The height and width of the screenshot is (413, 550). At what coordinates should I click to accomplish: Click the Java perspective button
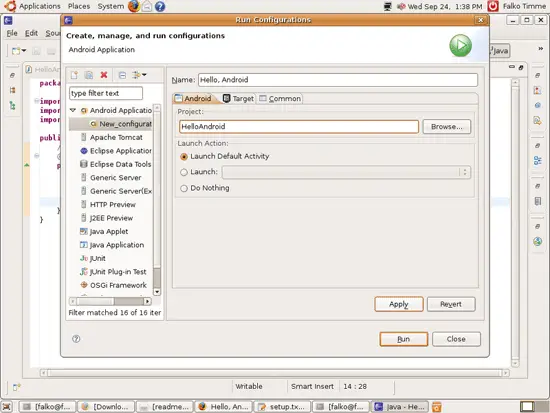coord(499,51)
